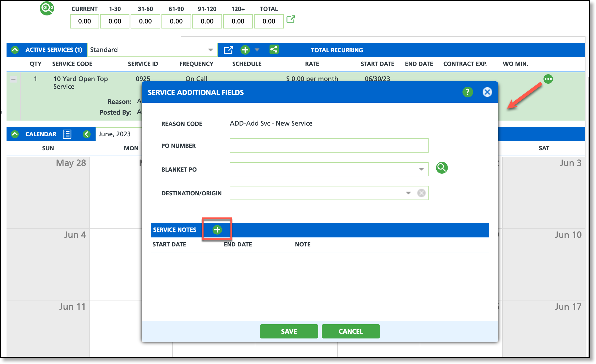596x364 pixels.
Task: Collapse the Active Services section
Action: (15, 50)
